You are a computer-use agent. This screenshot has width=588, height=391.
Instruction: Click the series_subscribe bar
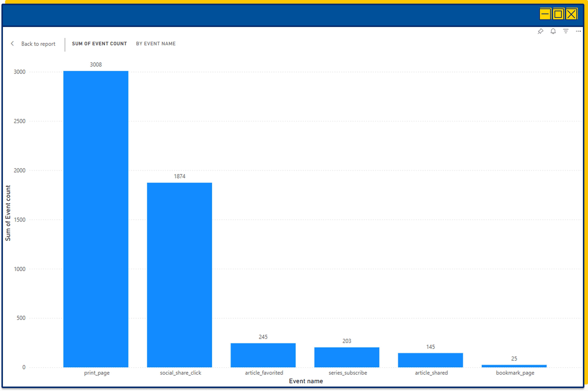coord(347,357)
